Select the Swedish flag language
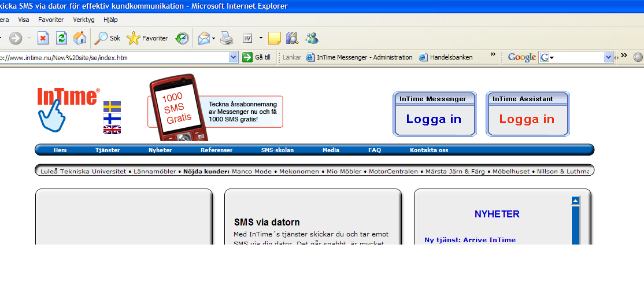The image size is (644, 296). tap(112, 107)
